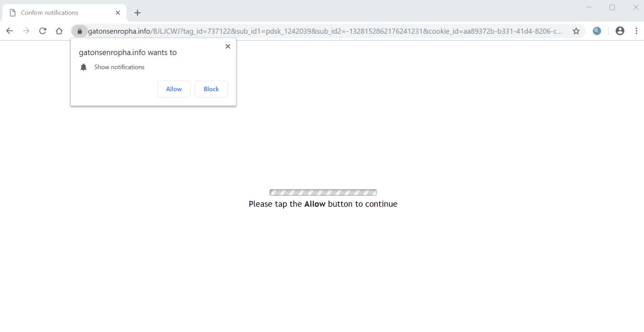Image resolution: width=644 pixels, height=332 pixels.
Task: Click the bell icon in the notification popup
Action: click(x=84, y=67)
